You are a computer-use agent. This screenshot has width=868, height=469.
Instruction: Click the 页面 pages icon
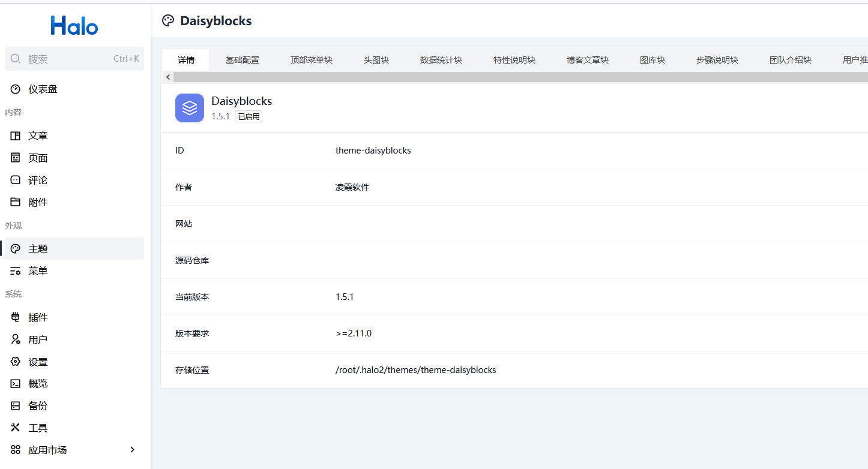coord(16,158)
